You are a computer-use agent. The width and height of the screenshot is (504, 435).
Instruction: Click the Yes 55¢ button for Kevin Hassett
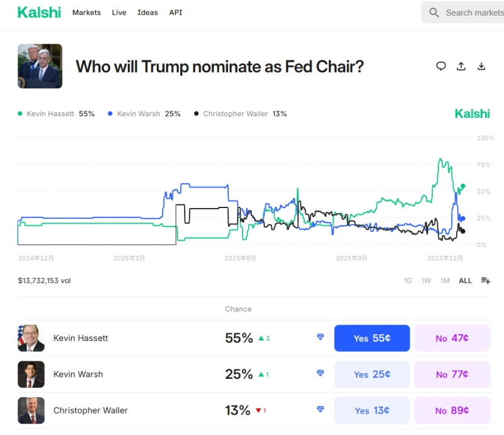click(x=372, y=337)
